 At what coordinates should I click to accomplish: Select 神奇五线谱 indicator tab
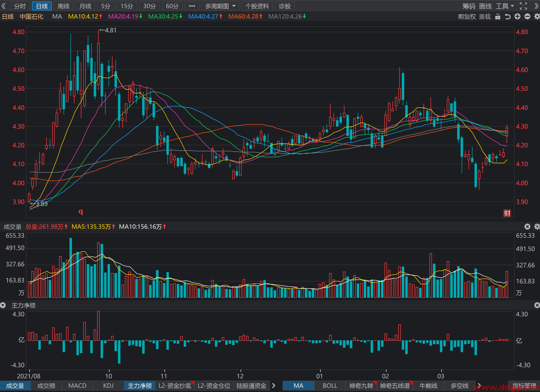tap(395, 386)
